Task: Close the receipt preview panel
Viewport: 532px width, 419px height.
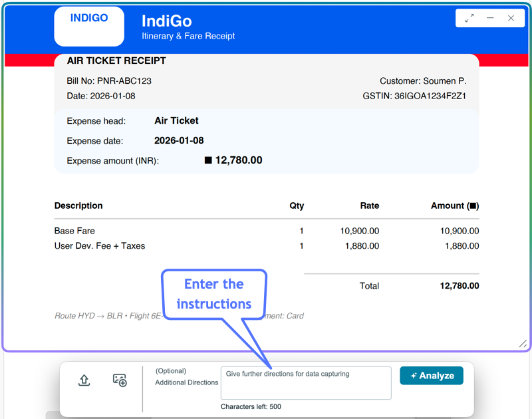Action: coord(511,18)
